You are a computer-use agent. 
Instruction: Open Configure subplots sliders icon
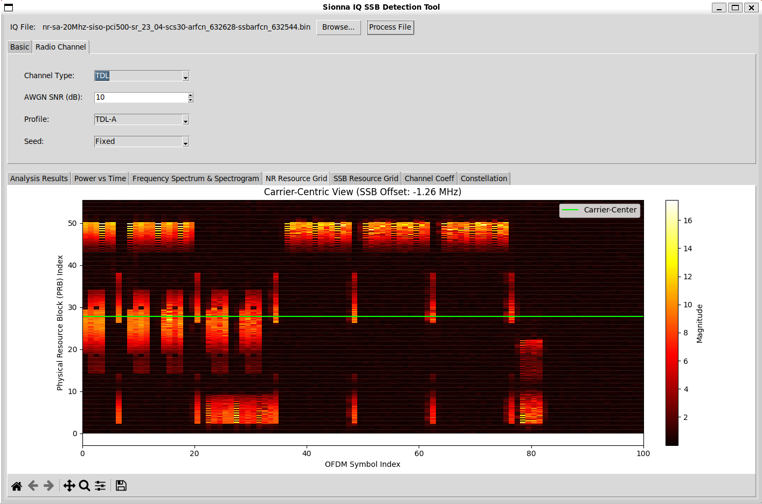click(100, 486)
